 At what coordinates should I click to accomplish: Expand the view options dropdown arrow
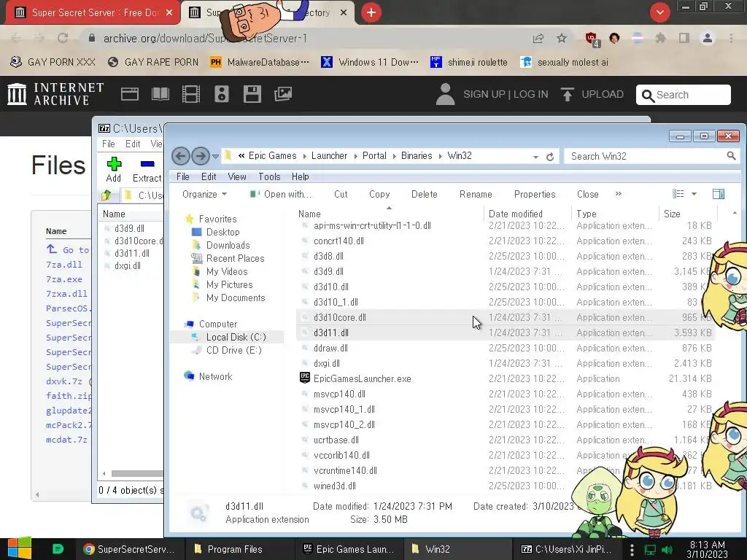694,194
